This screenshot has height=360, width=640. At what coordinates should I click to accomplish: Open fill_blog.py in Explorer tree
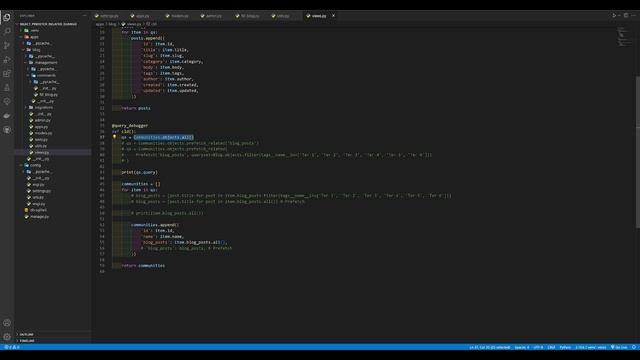pyautogui.click(x=49, y=95)
